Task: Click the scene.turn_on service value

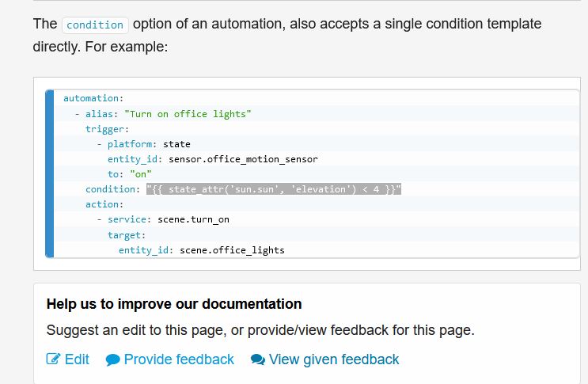Action: pyautogui.click(x=193, y=219)
